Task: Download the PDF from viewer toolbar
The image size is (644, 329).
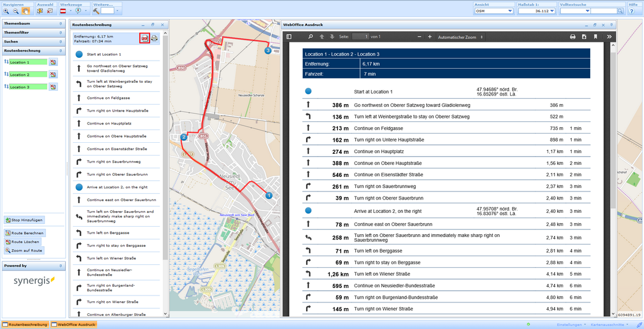Action: coord(584,36)
